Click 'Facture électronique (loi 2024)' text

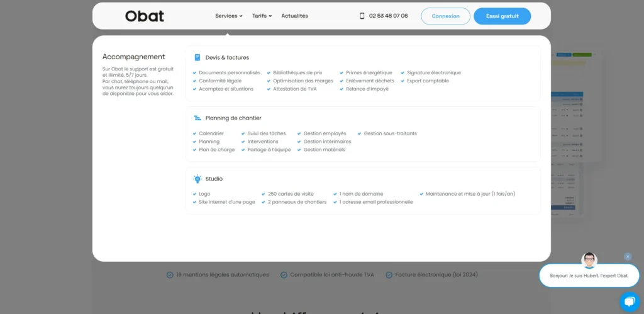(436, 274)
